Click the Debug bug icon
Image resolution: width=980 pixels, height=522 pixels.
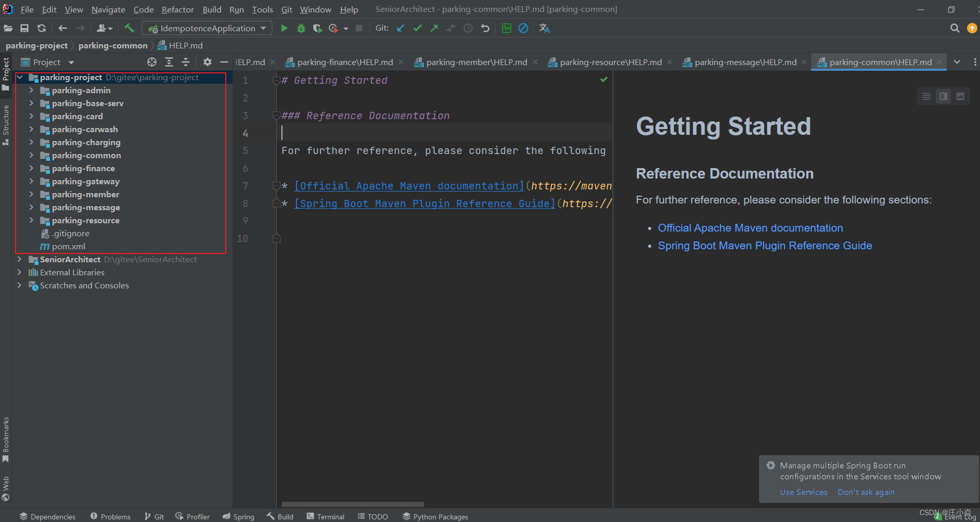tap(301, 28)
